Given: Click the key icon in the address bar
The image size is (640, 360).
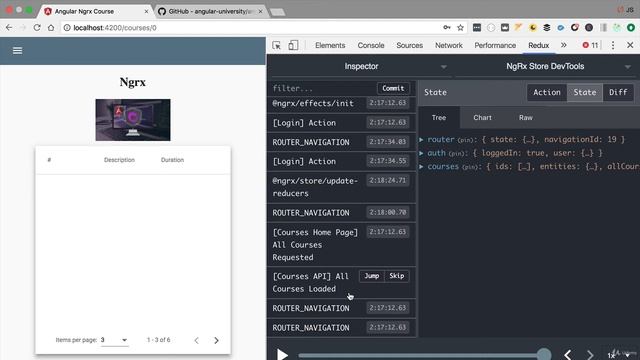Looking at the screenshot, I should (447, 28).
